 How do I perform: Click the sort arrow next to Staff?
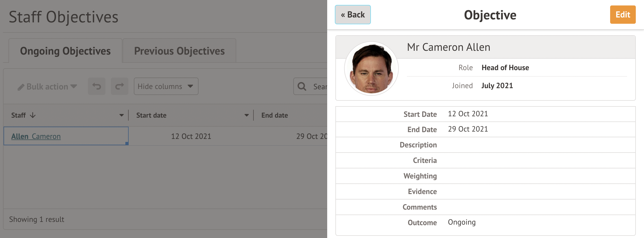coord(33,115)
